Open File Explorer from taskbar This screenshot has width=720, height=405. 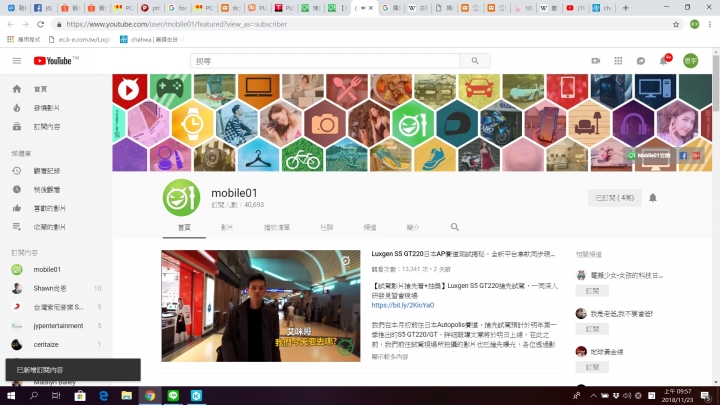click(126, 395)
